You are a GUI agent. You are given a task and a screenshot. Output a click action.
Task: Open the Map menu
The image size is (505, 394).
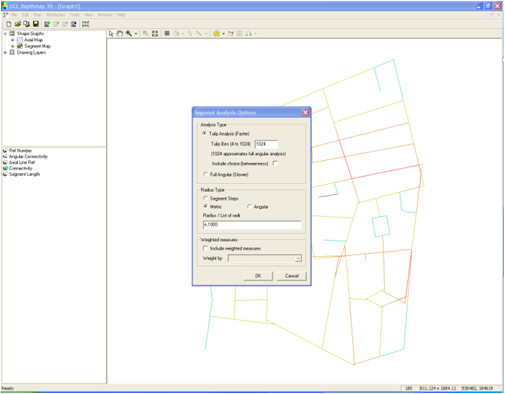pos(37,15)
